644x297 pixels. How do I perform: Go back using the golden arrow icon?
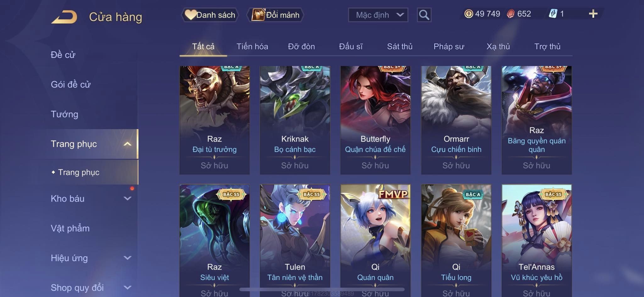coord(64,17)
